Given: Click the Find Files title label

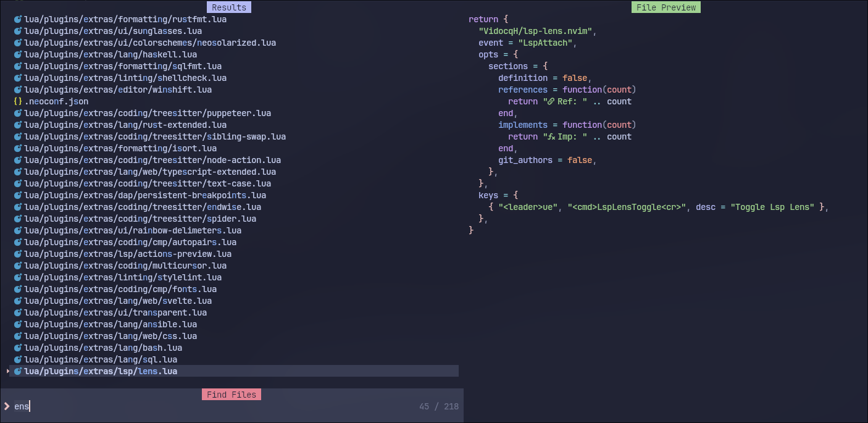Looking at the screenshot, I should (x=231, y=394).
